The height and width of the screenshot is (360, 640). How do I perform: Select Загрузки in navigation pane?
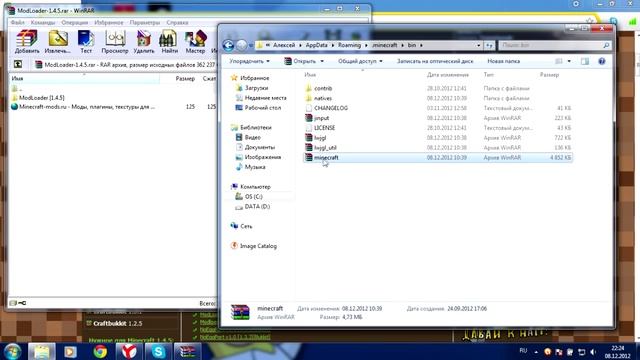[252, 88]
